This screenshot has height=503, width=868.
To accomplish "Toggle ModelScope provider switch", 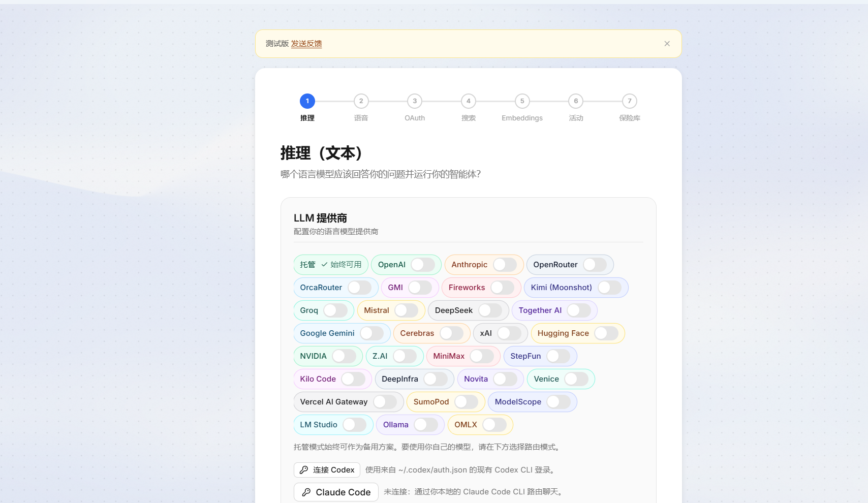I will coord(559,402).
